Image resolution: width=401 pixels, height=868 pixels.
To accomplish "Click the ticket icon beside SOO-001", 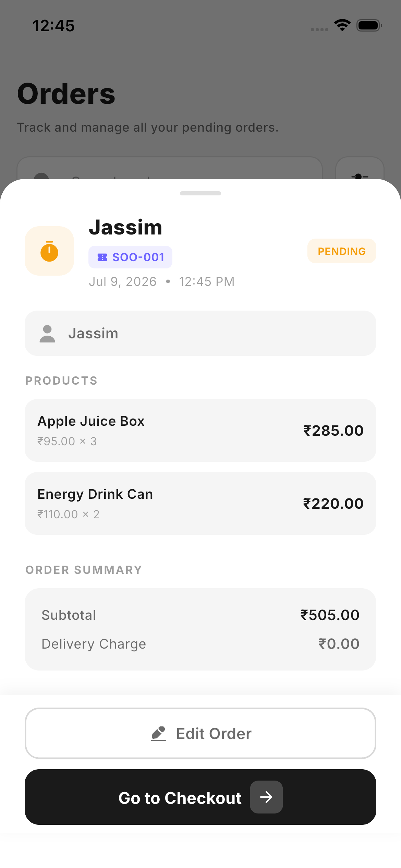I will [x=102, y=257].
